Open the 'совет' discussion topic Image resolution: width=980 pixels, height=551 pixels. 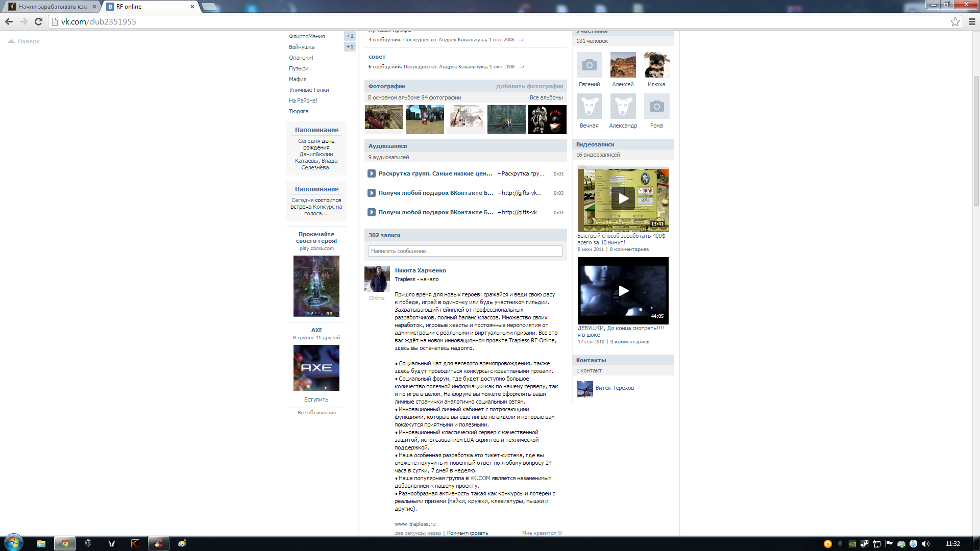pyautogui.click(x=377, y=57)
